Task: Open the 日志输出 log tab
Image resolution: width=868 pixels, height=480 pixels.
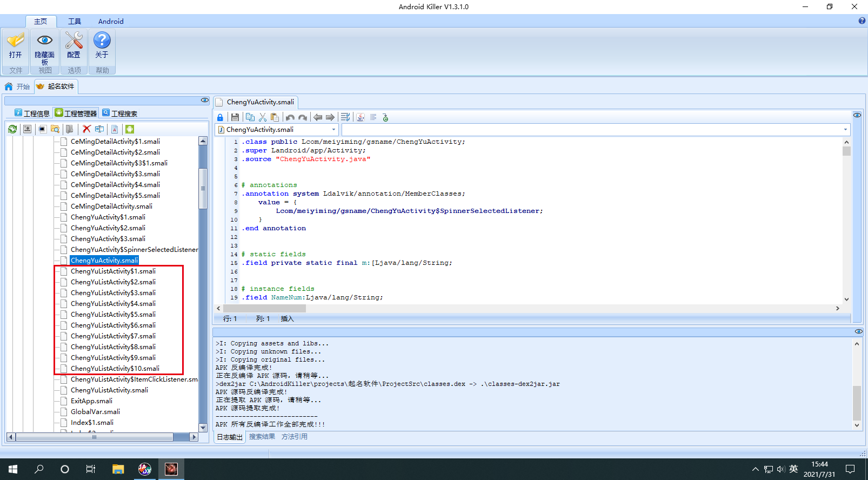Action: 230,437
